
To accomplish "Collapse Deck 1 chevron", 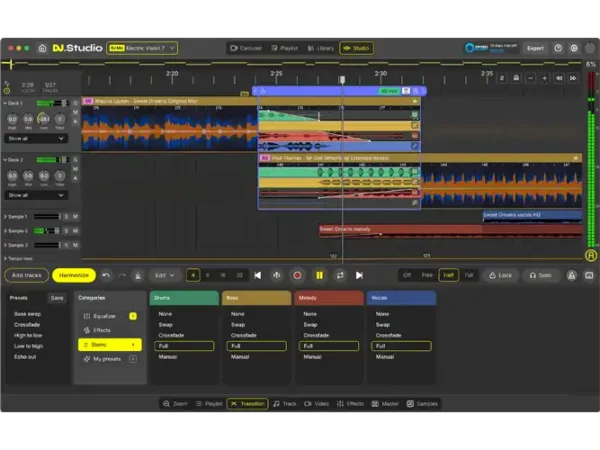I will coord(5,103).
